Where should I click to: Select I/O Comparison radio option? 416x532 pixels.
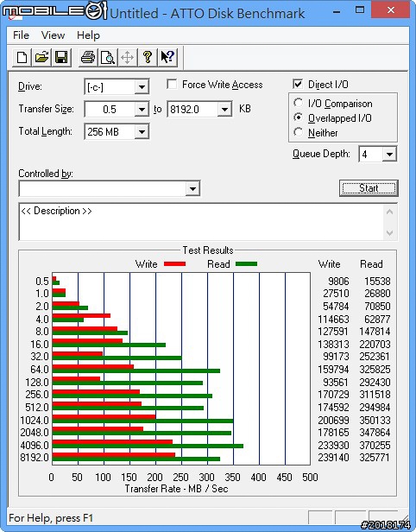point(299,103)
